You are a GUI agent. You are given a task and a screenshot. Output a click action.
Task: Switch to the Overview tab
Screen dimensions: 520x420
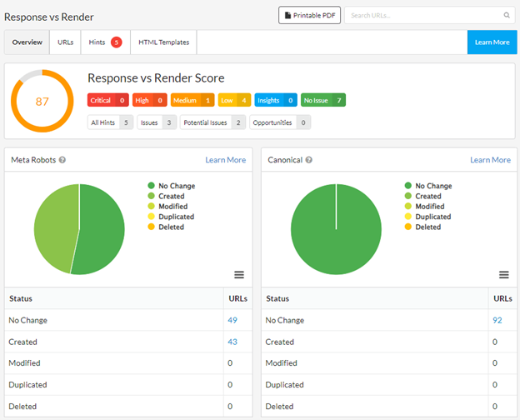[27, 42]
